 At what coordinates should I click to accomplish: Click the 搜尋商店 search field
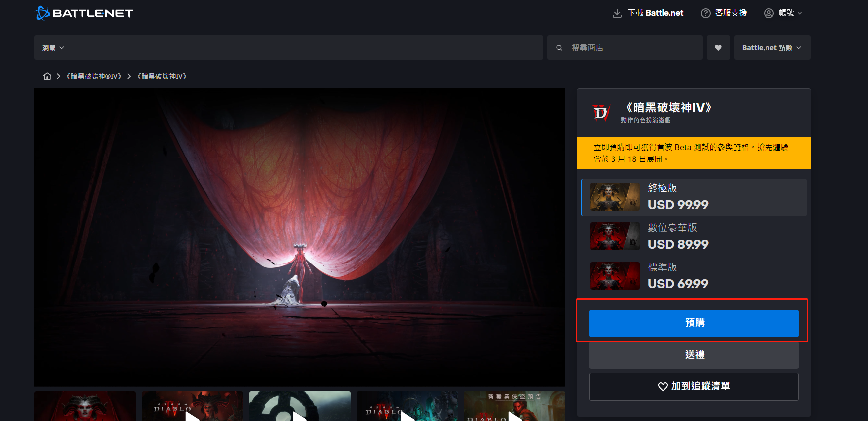624,48
